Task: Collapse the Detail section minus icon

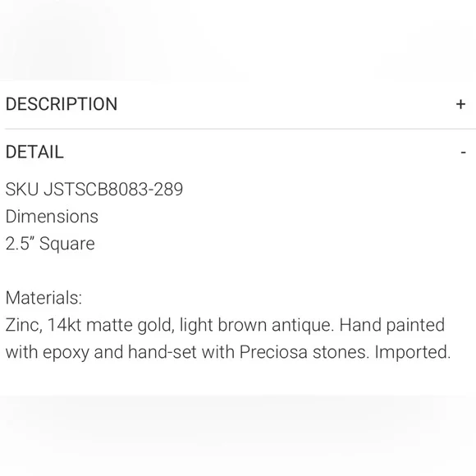Action: click(463, 152)
